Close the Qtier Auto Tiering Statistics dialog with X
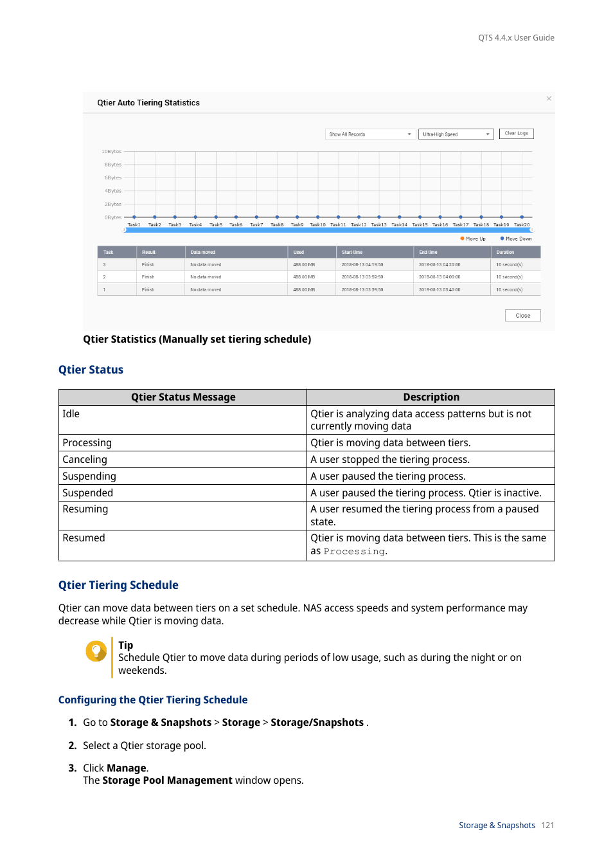Viewport: 613px width, 868px height. tap(549, 98)
